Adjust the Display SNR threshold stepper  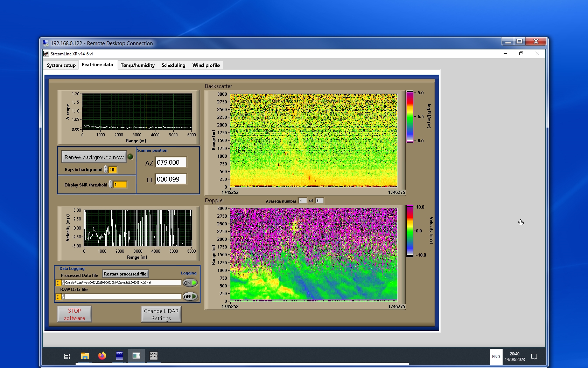pyautogui.click(x=111, y=184)
